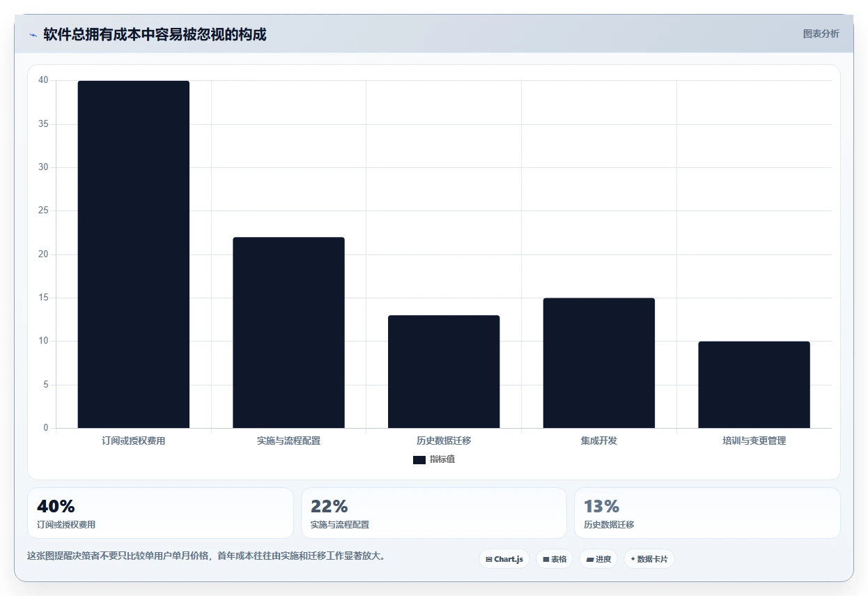Click the x-axis label 实施与流程配置
The image size is (868, 596).
pos(288,441)
